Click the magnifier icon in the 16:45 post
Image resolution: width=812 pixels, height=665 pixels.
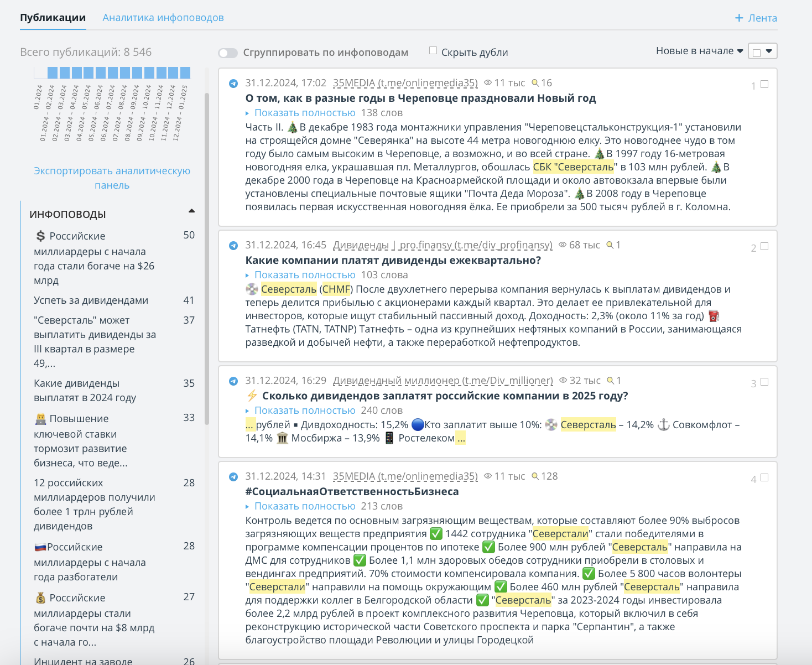tap(610, 245)
